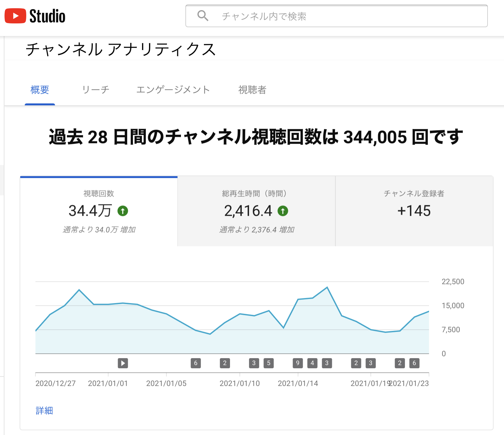Click the 通常より 2,376.4 增加 text
This screenshot has width=504, height=435.
(x=257, y=230)
